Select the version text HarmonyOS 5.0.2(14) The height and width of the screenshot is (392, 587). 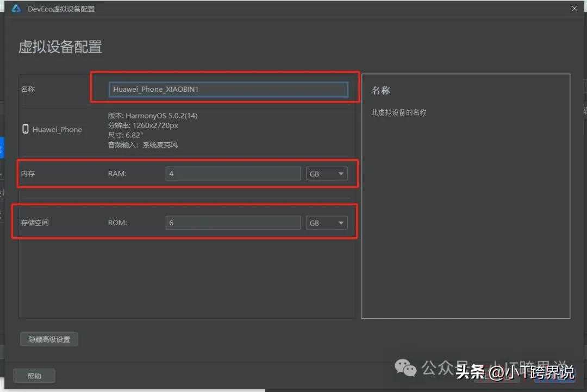coord(161,116)
